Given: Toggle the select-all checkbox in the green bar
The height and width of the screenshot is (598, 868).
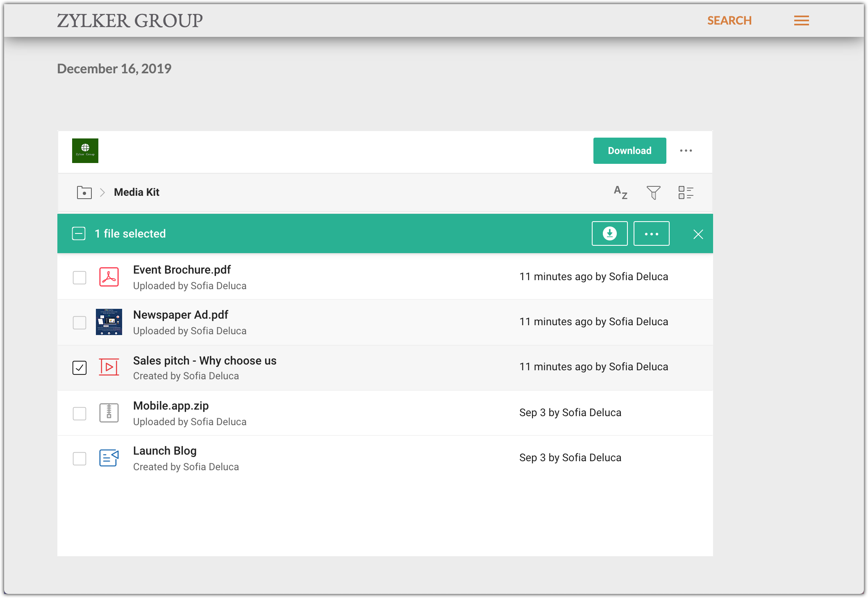Looking at the screenshot, I should pos(79,233).
